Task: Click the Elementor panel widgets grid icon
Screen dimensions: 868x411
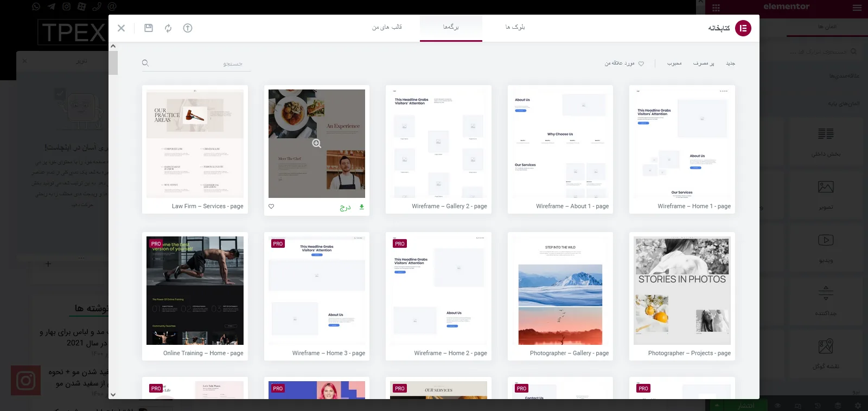Action: (x=716, y=7)
